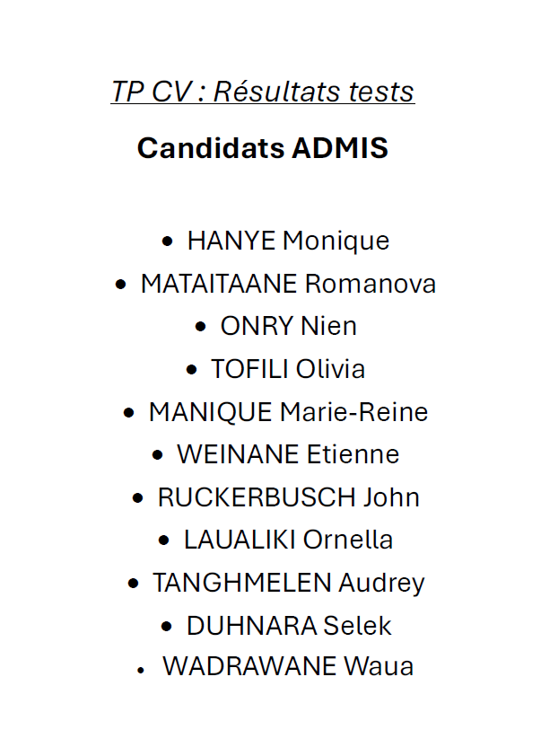This screenshot has height=756, width=541.
Task: Select the name MATAITAANE Romanova
Action: pos(288,284)
